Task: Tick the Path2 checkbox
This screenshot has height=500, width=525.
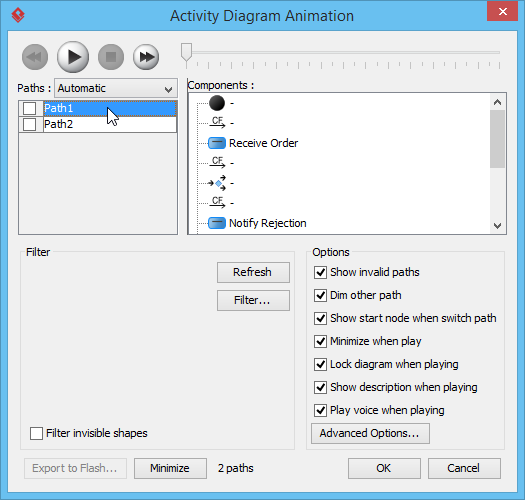Action: coord(29,124)
